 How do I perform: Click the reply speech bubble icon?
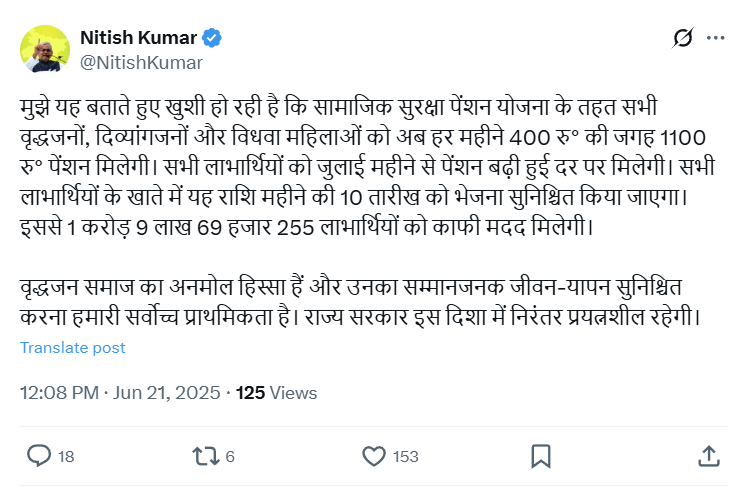(39, 456)
